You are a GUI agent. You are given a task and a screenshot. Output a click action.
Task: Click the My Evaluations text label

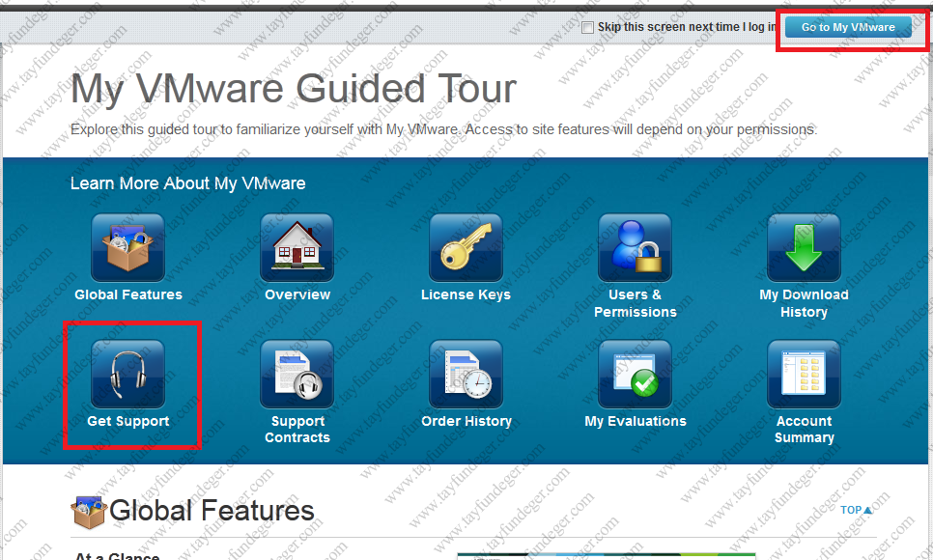[636, 421]
